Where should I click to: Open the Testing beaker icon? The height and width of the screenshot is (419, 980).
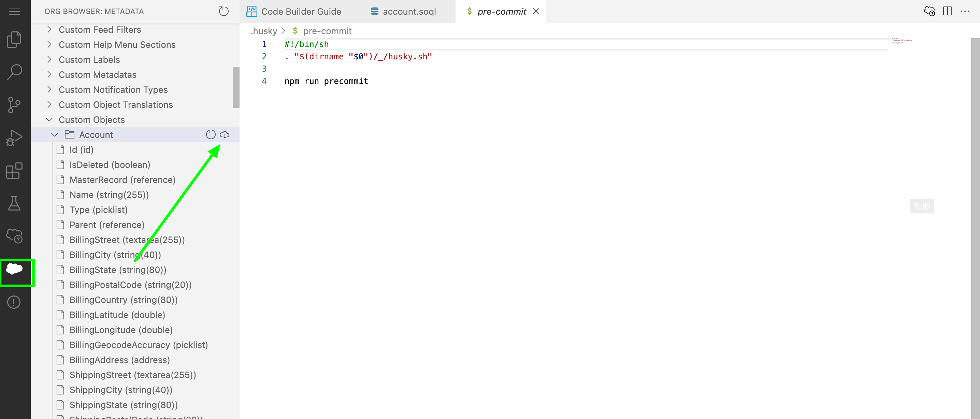(x=14, y=204)
